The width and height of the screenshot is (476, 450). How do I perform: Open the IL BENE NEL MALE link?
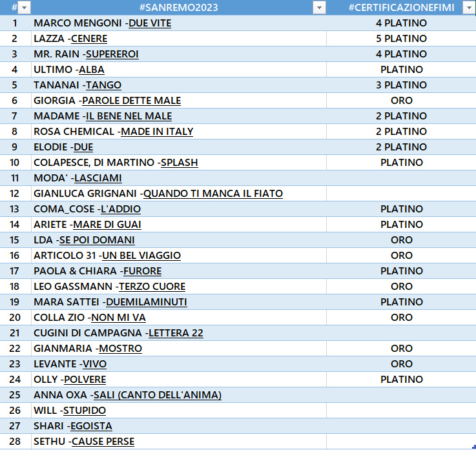pyautogui.click(x=129, y=116)
